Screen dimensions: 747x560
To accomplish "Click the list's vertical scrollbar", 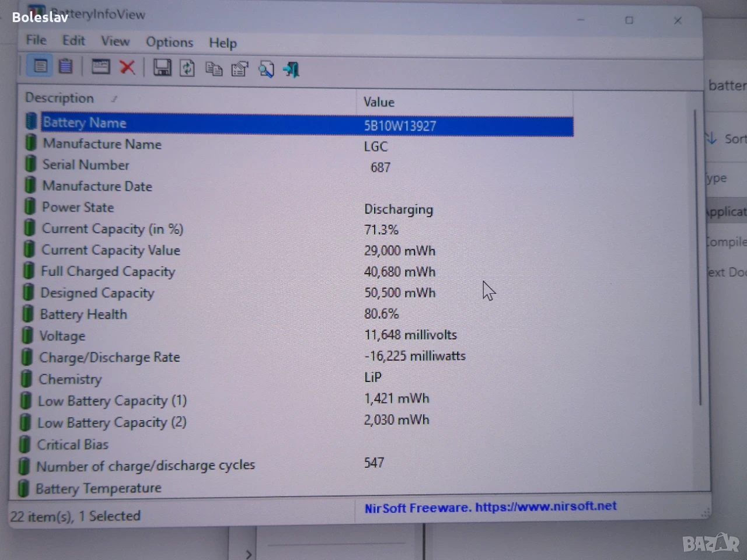I will pos(697,257).
